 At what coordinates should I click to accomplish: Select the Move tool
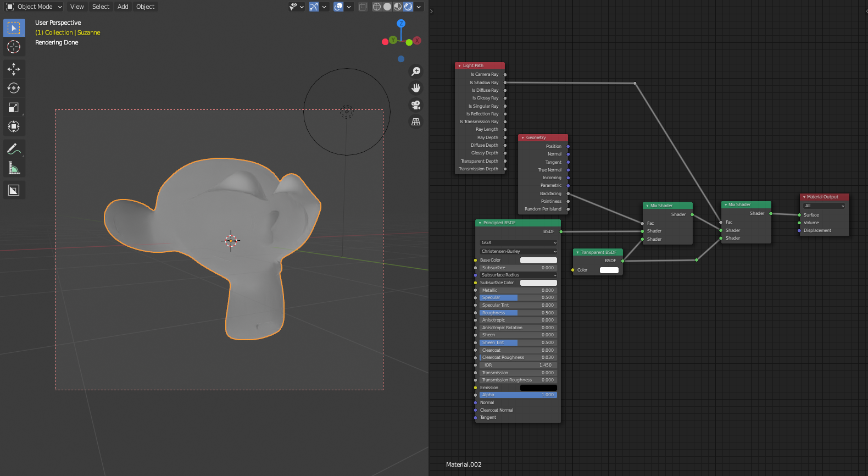coord(14,69)
